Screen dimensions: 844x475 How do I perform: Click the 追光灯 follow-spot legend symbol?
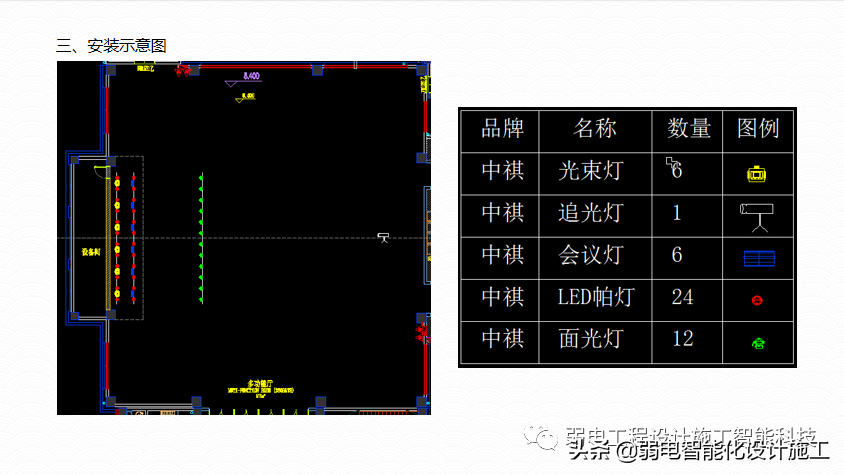pyautogui.click(x=757, y=218)
